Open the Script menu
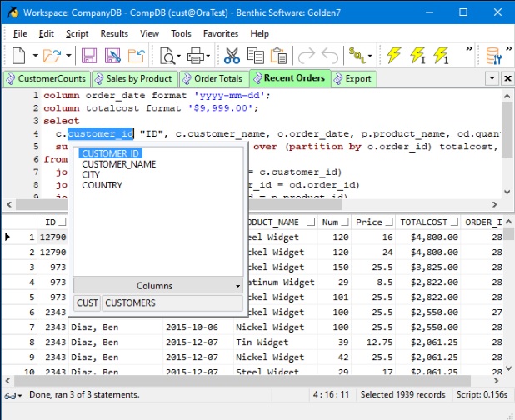This screenshot has width=515, height=420. click(x=77, y=33)
